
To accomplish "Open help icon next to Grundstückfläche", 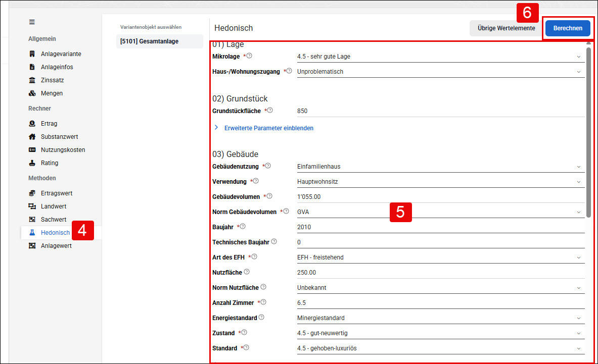I will pos(270,110).
